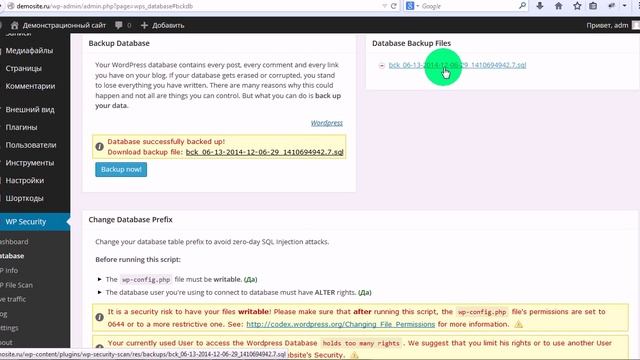Click 'Before running this script:' text
640x360 pixels.
tap(138, 260)
